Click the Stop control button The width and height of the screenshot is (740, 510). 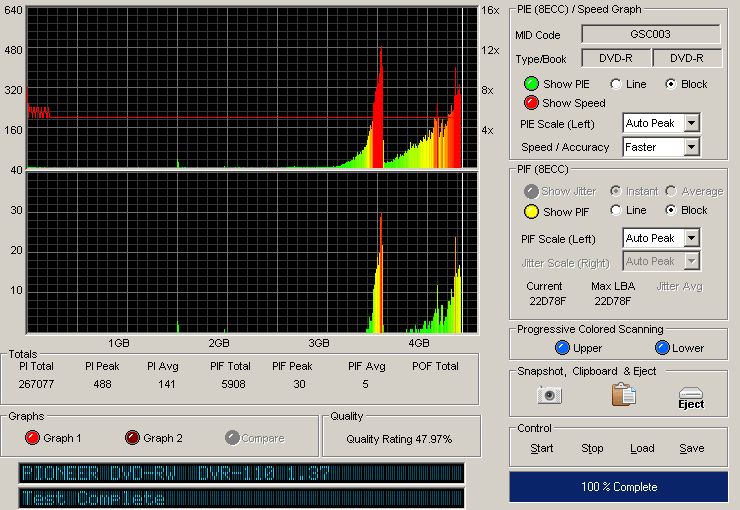(592, 448)
